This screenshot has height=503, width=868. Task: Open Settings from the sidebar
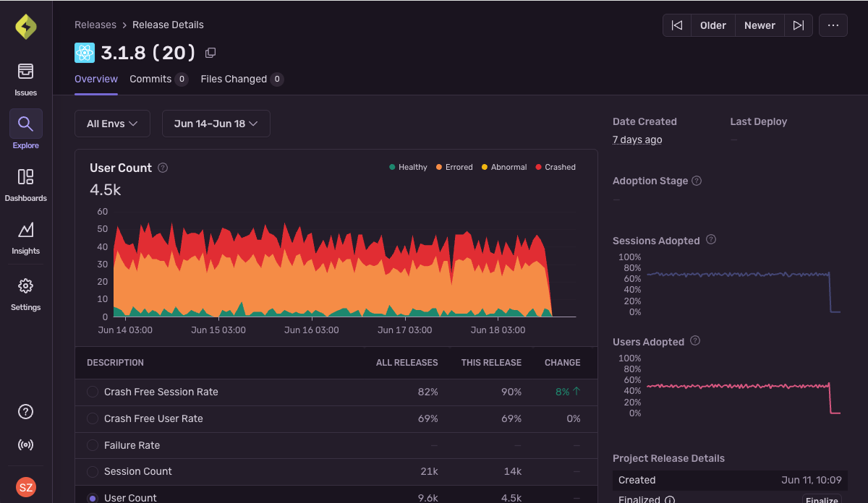pos(25,293)
